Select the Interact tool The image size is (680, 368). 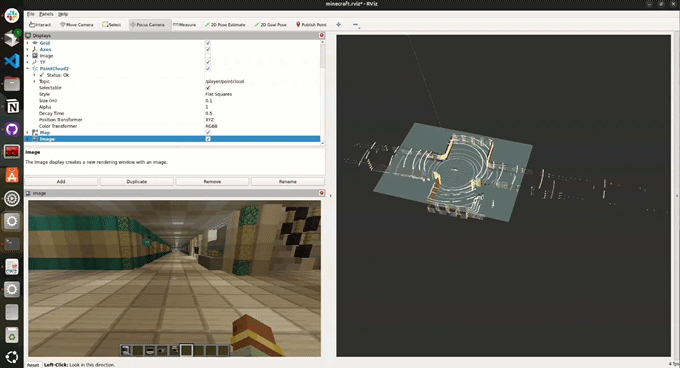click(x=40, y=25)
